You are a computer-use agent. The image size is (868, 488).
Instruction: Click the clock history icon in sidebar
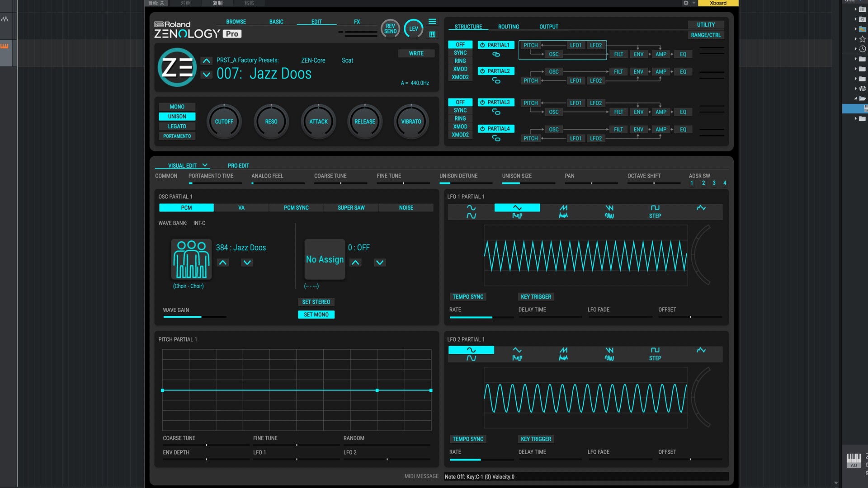[x=862, y=49]
